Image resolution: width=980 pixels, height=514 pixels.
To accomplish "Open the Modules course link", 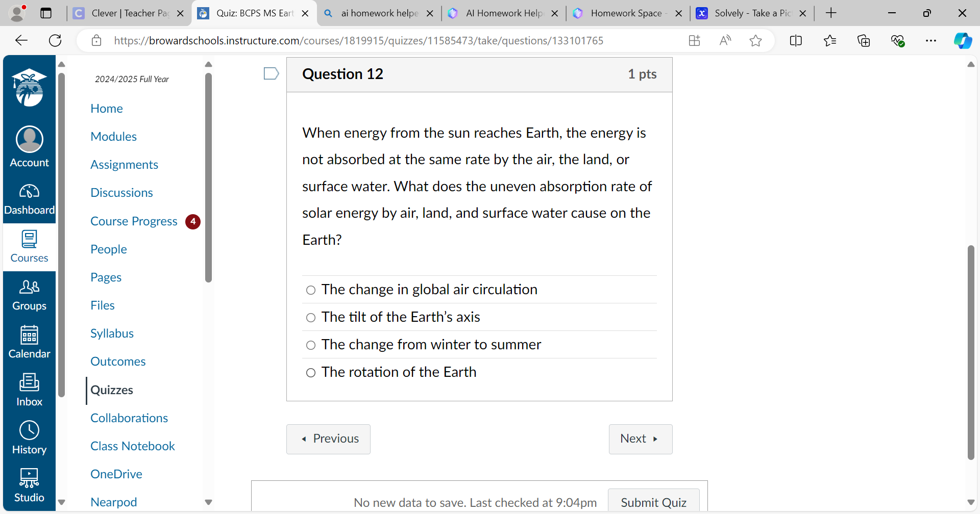I will 113,137.
